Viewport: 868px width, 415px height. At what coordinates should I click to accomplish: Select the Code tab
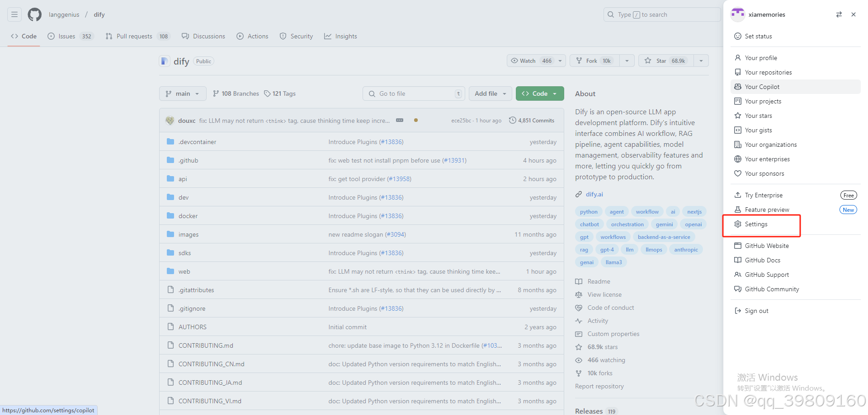pos(24,36)
